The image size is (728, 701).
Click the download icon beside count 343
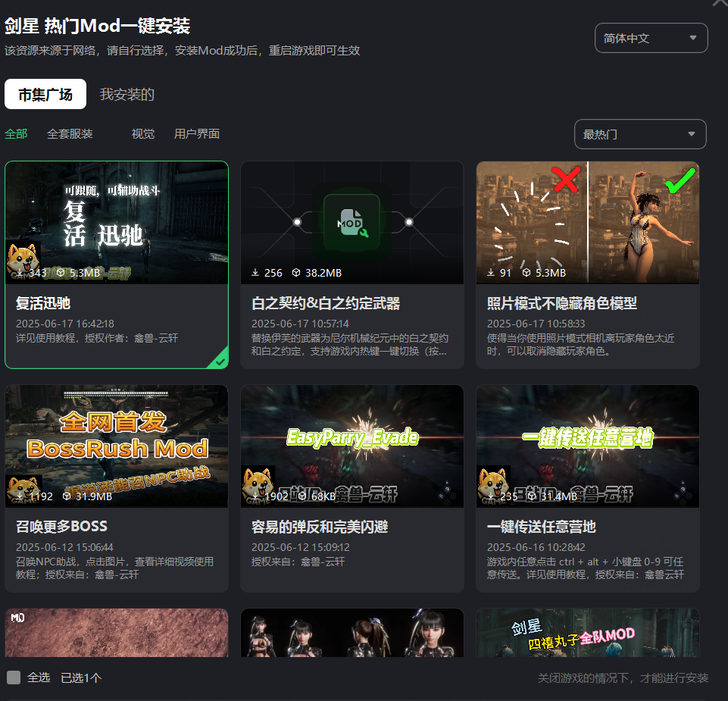[20, 273]
